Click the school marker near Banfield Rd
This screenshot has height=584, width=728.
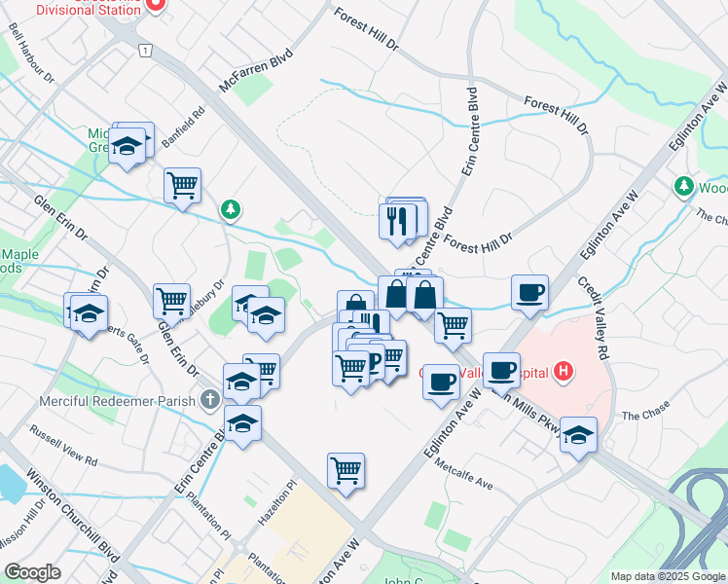click(x=127, y=147)
